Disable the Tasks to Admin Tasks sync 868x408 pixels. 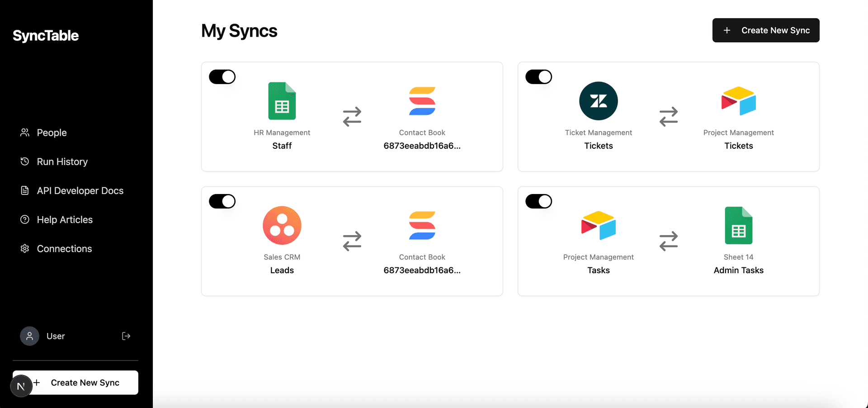538,201
